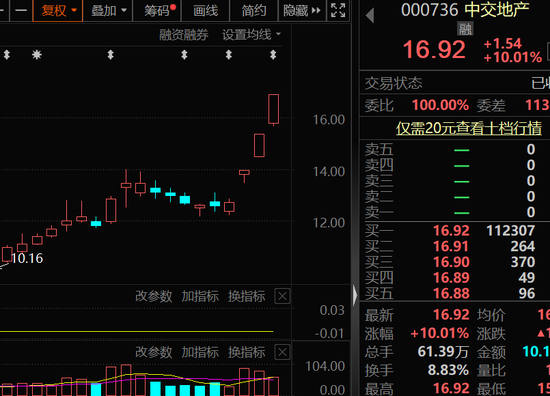Viewport: 550px width, 396px height.
Task: Click the event marker above the 13.00 pullback candles
Action: click(184, 55)
